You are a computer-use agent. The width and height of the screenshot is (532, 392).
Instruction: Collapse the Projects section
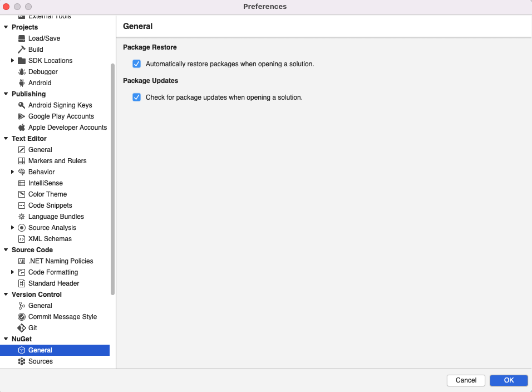[6, 27]
